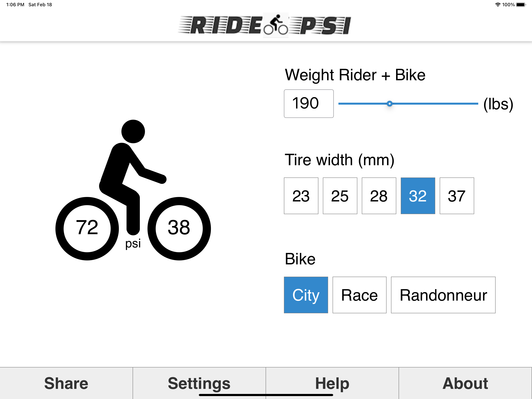The width and height of the screenshot is (532, 399).
Task: Choose the 28 mm tire width option
Action: [x=379, y=196]
